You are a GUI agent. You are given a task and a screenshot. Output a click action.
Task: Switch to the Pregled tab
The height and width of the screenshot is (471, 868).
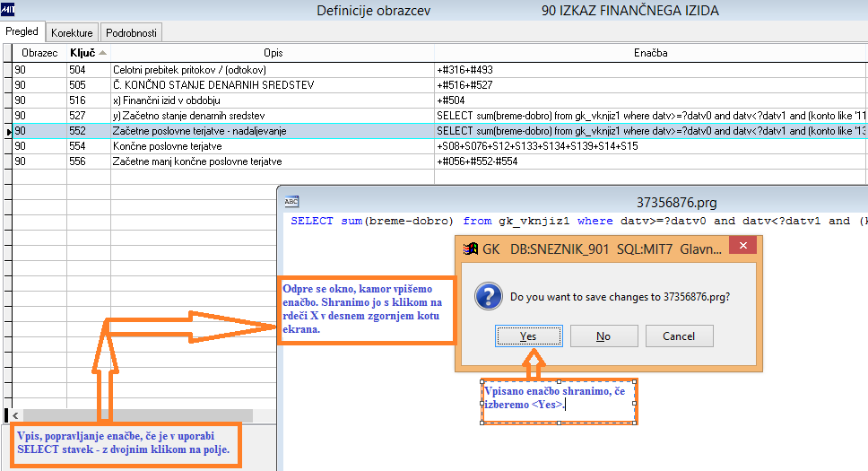[22, 31]
